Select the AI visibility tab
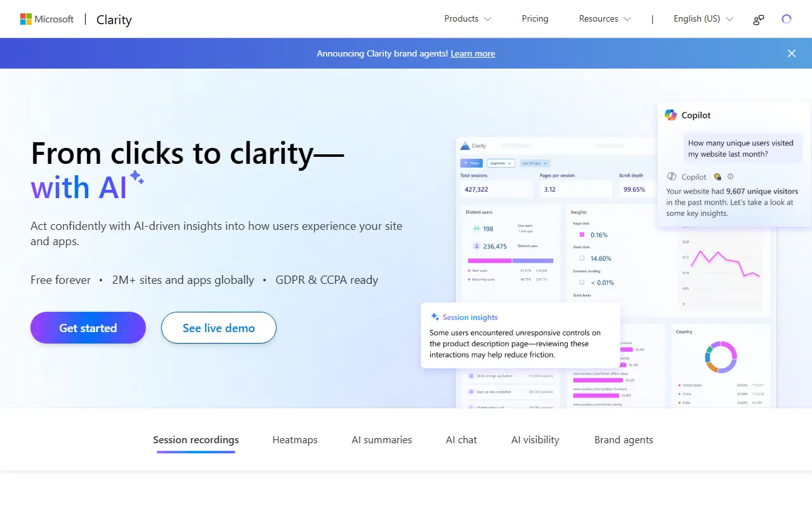The height and width of the screenshot is (508, 812). [x=535, y=440]
